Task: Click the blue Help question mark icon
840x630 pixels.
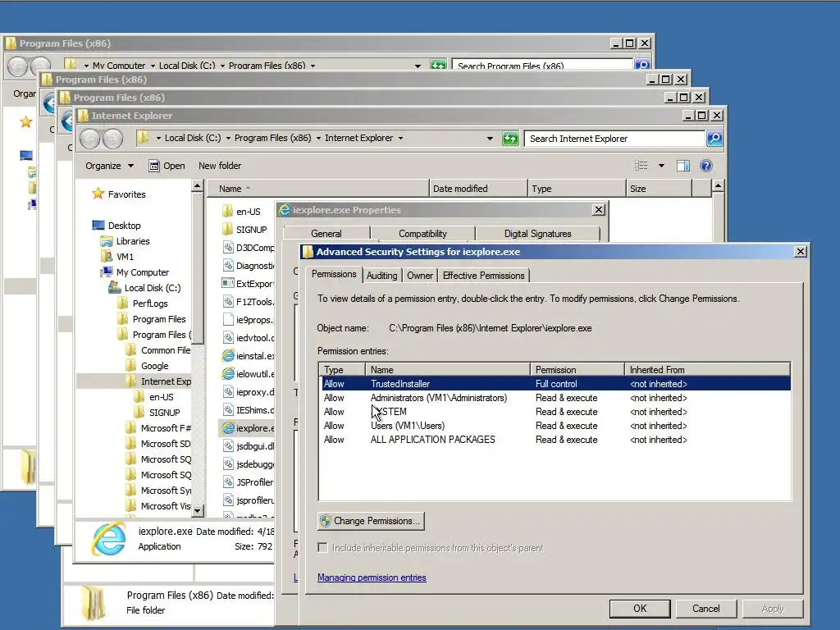Action: 706,166
